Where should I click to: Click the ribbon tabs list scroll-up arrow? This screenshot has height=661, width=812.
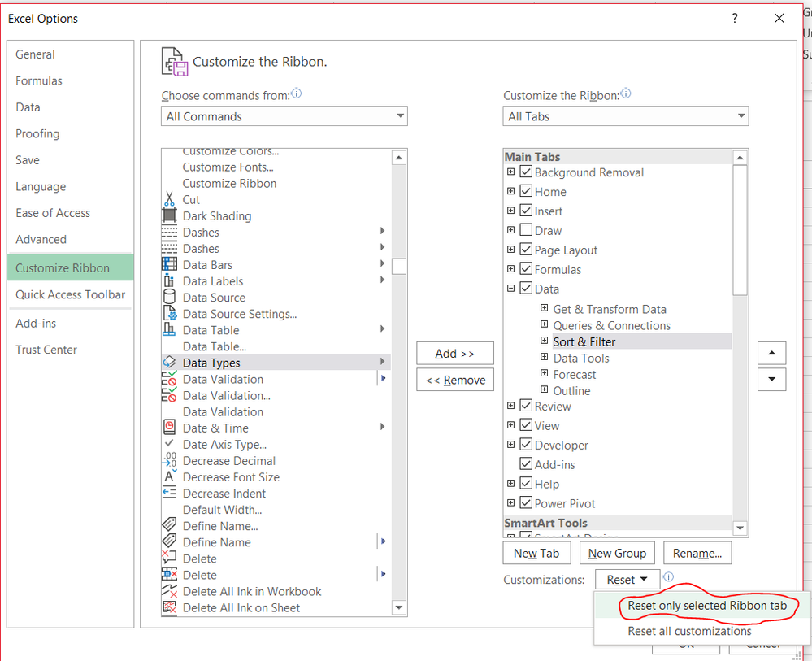740,158
